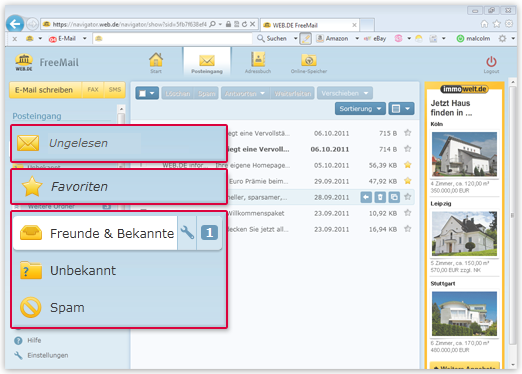Screen dimensions: 522x374
Task: Open the Verschieben dropdown
Action: pos(345,93)
